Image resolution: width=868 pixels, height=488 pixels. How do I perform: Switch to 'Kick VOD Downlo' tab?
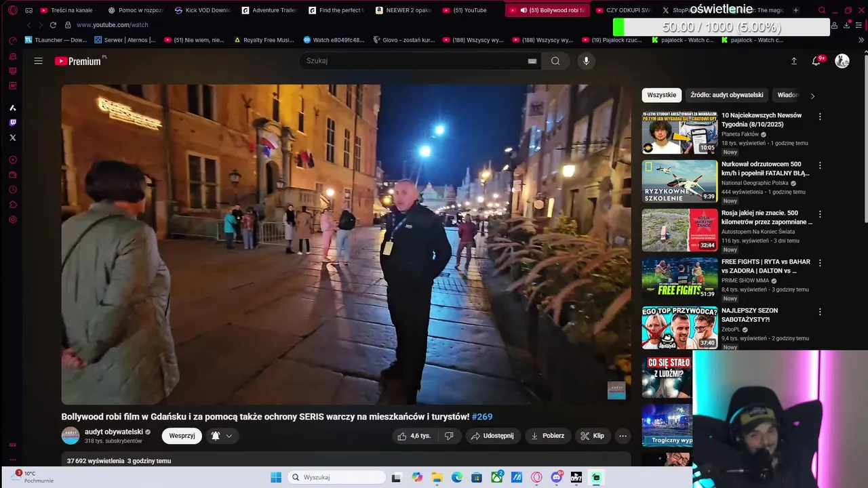203,10
